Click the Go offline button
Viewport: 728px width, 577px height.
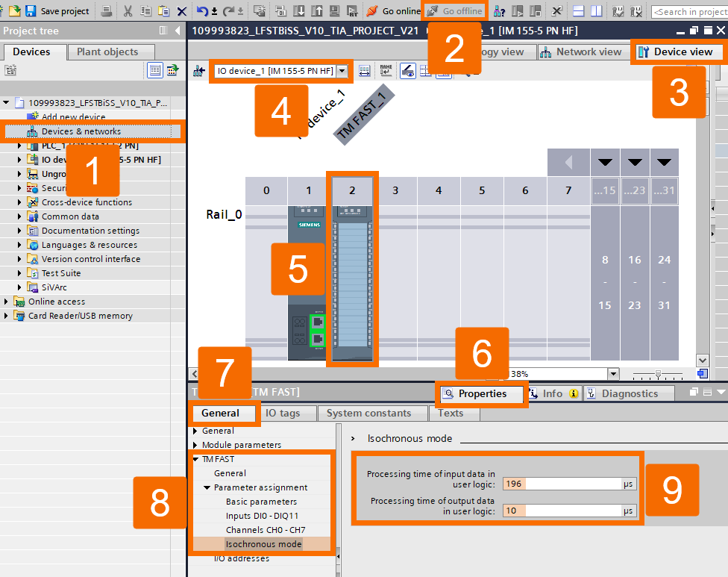click(x=455, y=10)
